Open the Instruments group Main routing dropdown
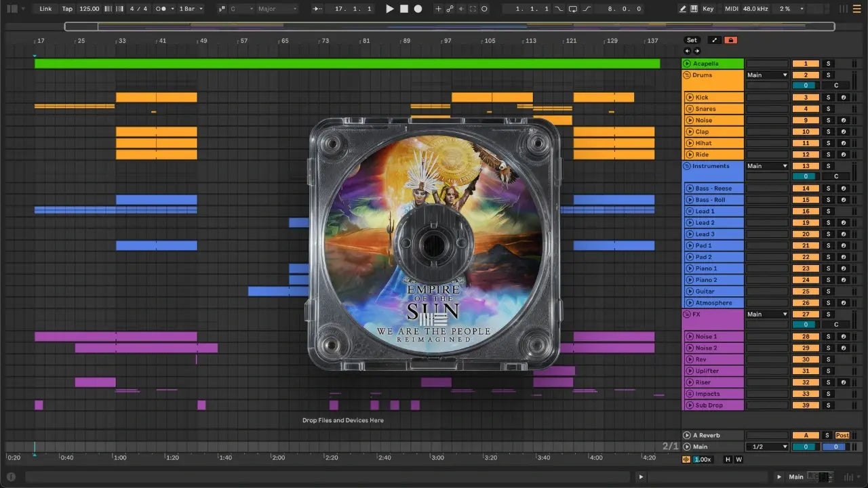The image size is (868, 488). point(767,166)
